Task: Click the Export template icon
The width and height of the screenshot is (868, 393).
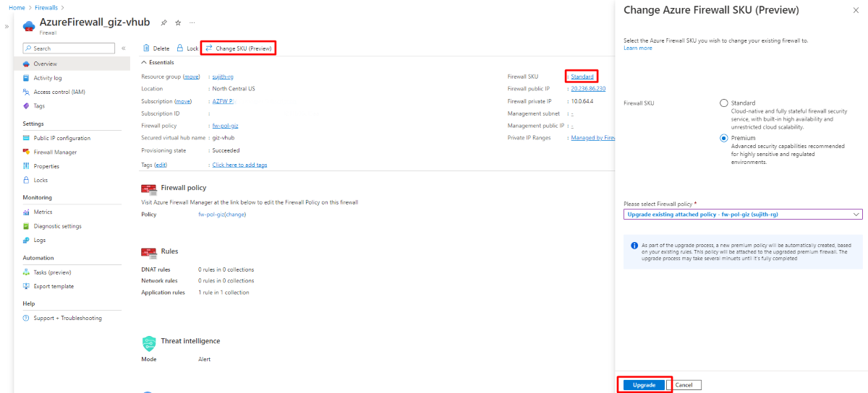Action: tap(27, 286)
